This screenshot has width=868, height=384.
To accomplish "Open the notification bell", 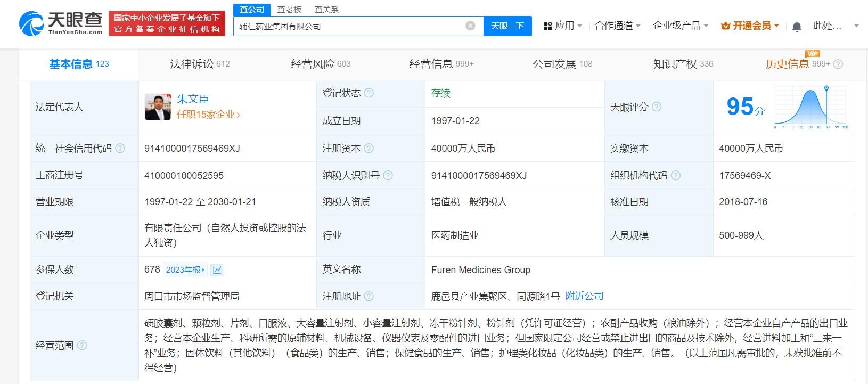I will pos(797,26).
